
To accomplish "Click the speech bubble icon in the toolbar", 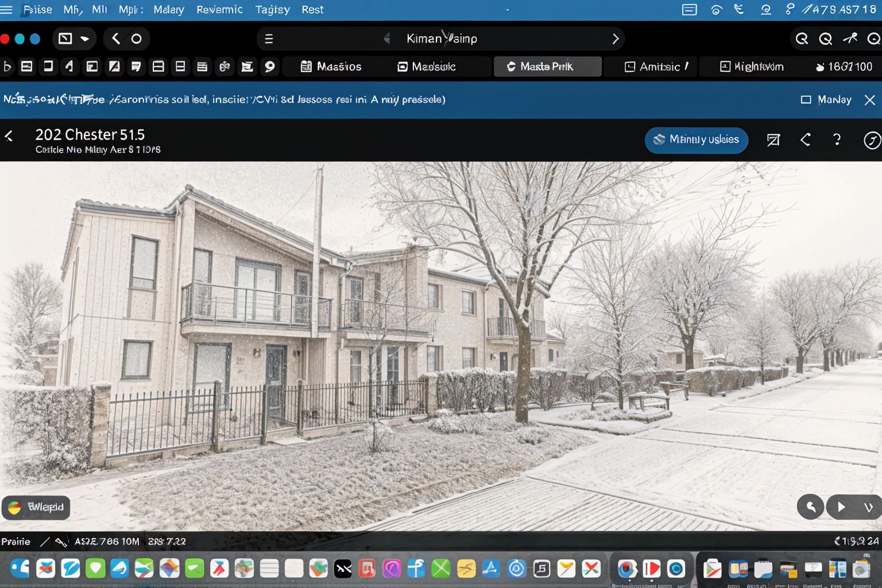I will (269, 67).
